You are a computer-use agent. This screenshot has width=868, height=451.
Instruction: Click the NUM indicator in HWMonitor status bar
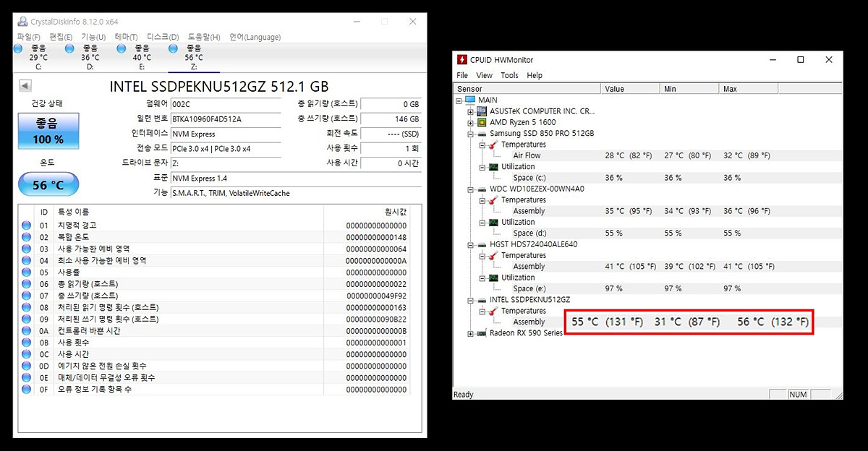(x=799, y=395)
